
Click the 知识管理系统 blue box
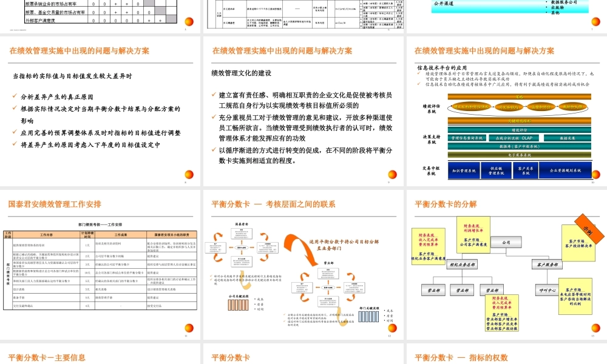[x=464, y=170]
